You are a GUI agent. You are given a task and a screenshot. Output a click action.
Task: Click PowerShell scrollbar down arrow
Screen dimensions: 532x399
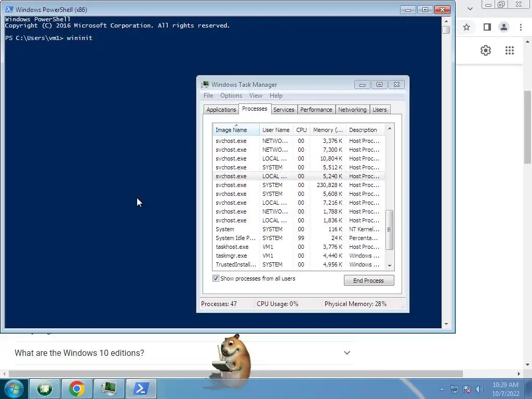446,324
